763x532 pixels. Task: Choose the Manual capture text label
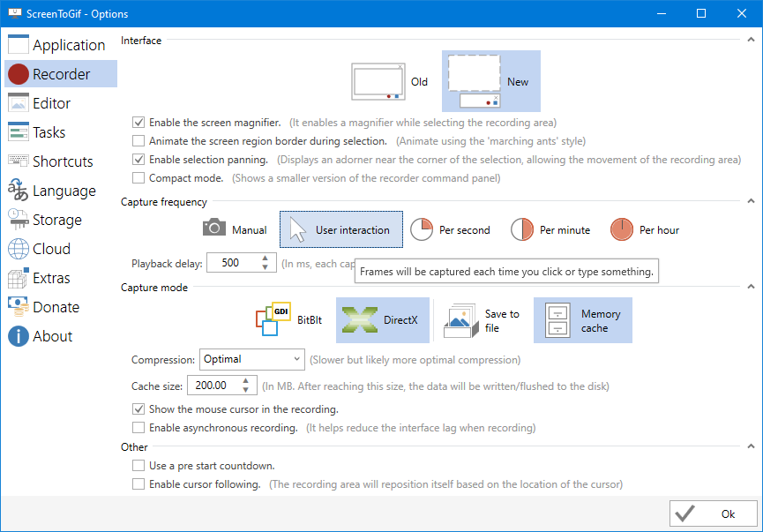click(x=249, y=230)
